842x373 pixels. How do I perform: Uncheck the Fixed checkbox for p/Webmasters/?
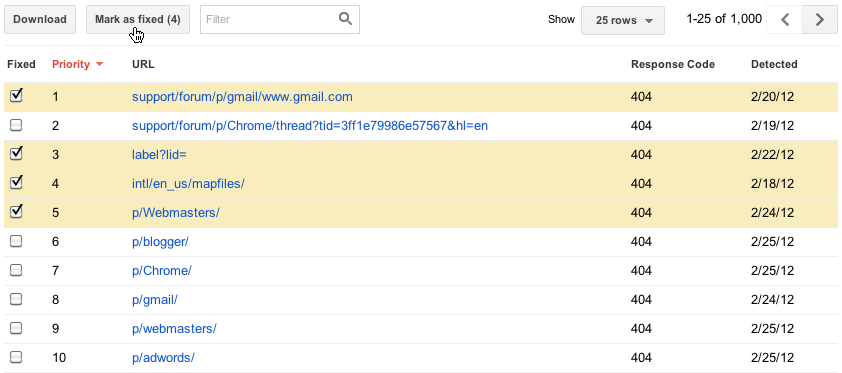coord(17,212)
